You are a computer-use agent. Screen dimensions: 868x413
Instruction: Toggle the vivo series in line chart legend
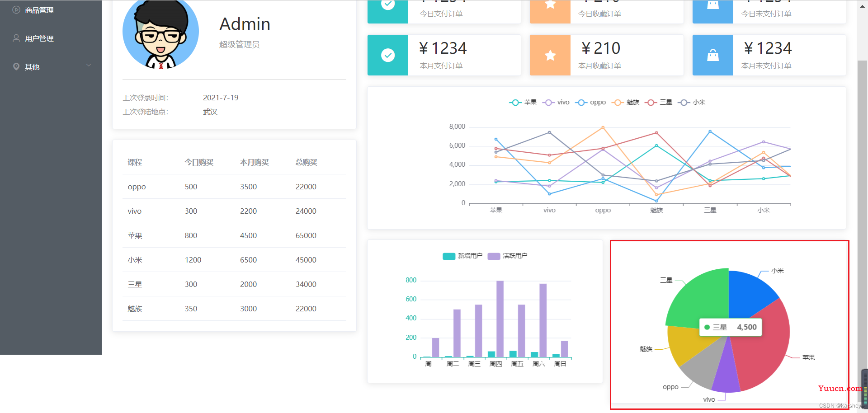click(556, 103)
